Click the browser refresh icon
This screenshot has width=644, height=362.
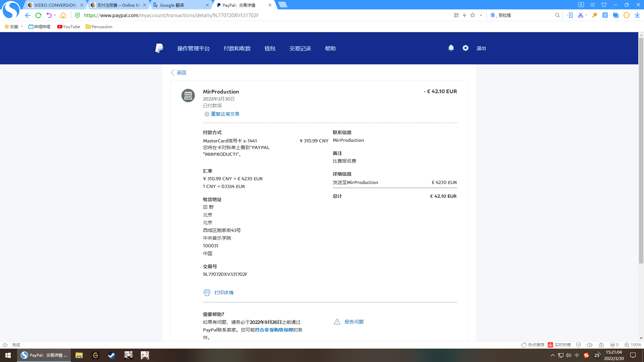coord(38,15)
